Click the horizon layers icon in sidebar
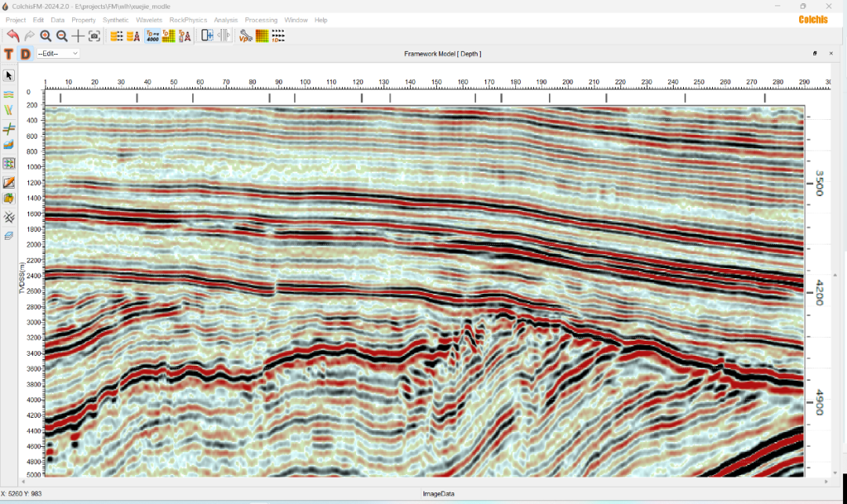Image resolution: width=847 pixels, height=504 pixels. pos(9,93)
